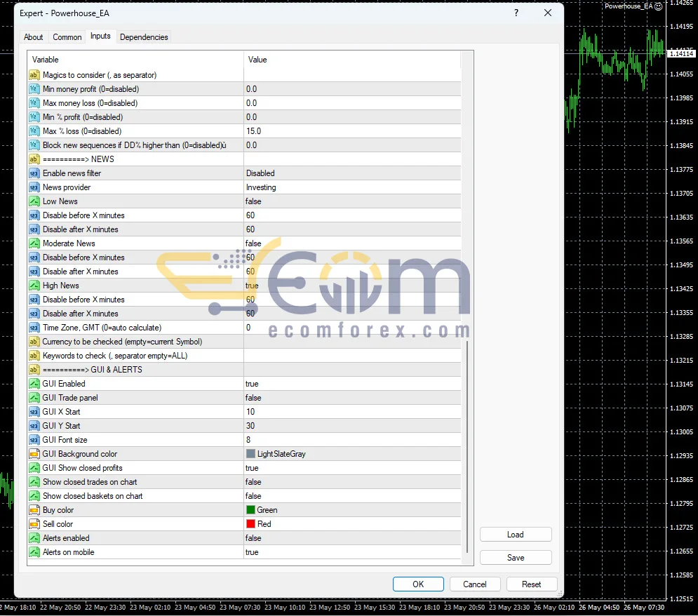Click color icon beside Buy color row

pyautogui.click(x=34, y=510)
